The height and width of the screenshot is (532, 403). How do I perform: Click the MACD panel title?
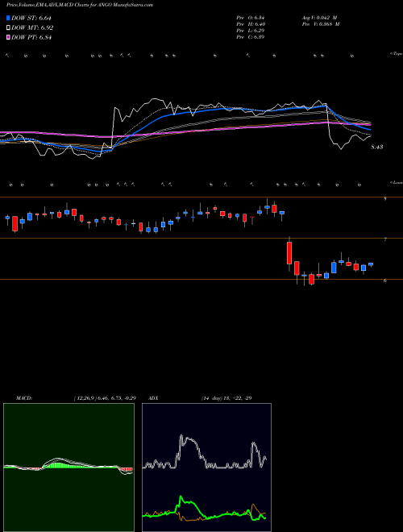pos(24,398)
